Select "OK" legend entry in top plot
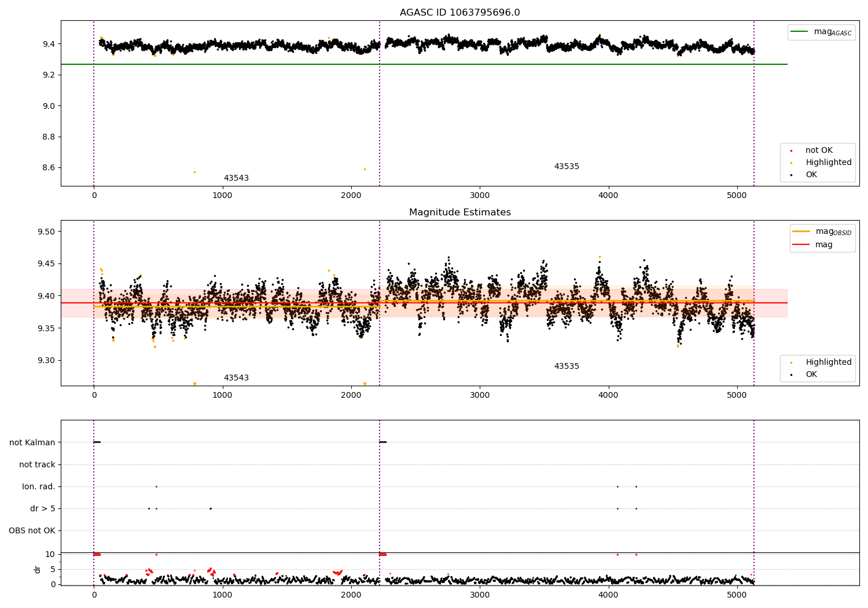The image size is (868, 608). pyautogui.click(x=804, y=175)
